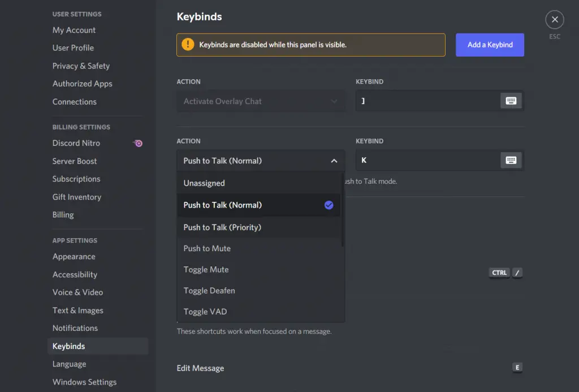This screenshot has height=392, width=579.
Task: Select the Push to Mute option
Action: [x=207, y=248]
